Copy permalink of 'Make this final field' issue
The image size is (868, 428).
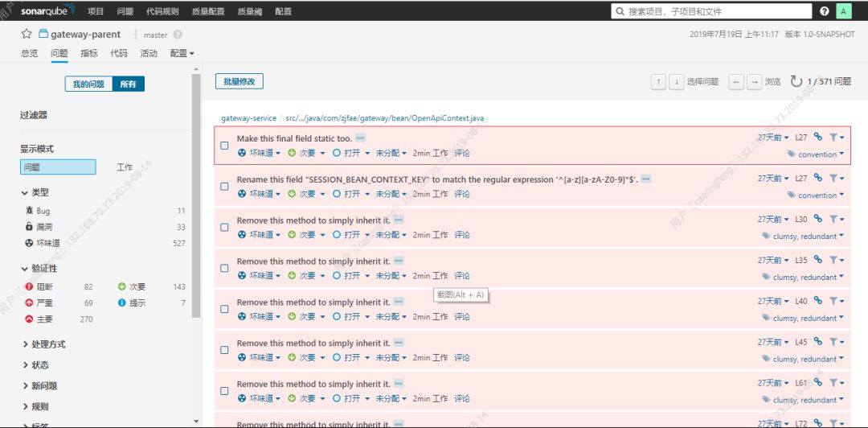[818, 138]
